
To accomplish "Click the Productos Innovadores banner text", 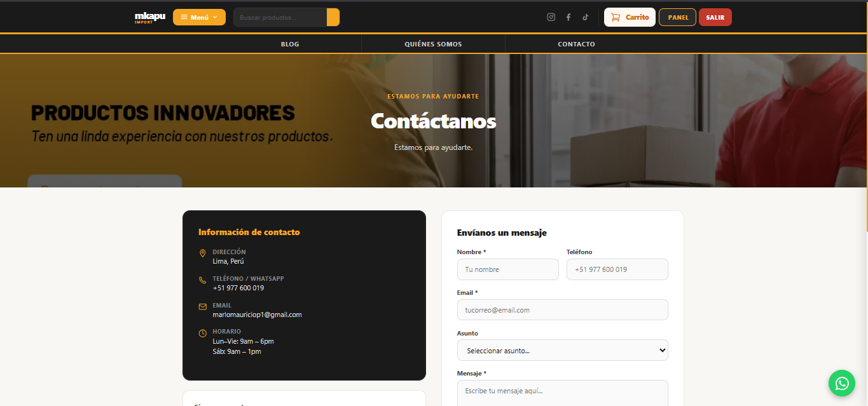I will [x=163, y=113].
